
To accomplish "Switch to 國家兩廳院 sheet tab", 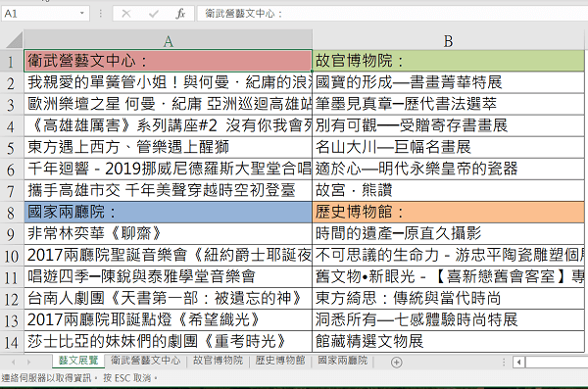I will [x=343, y=361].
